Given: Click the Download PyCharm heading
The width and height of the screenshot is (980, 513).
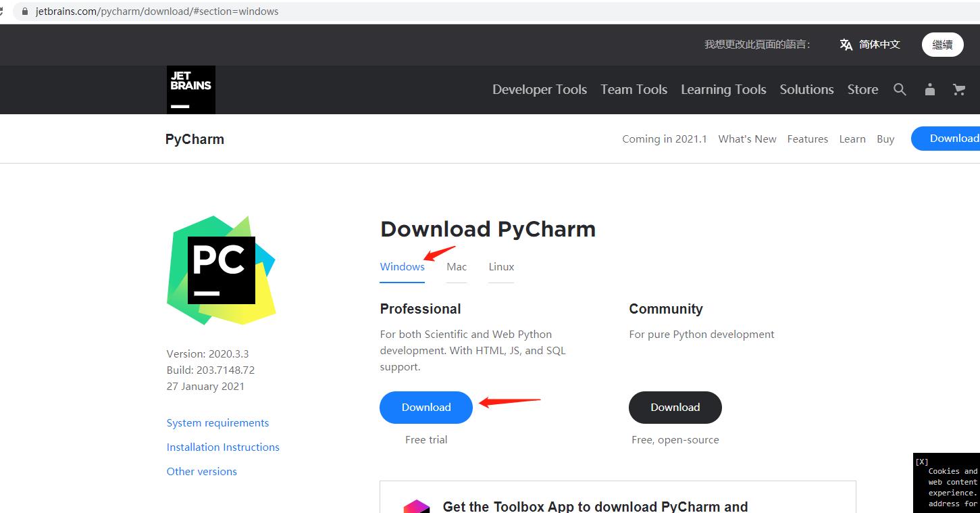Looking at the screenshot, I should 488,229.
